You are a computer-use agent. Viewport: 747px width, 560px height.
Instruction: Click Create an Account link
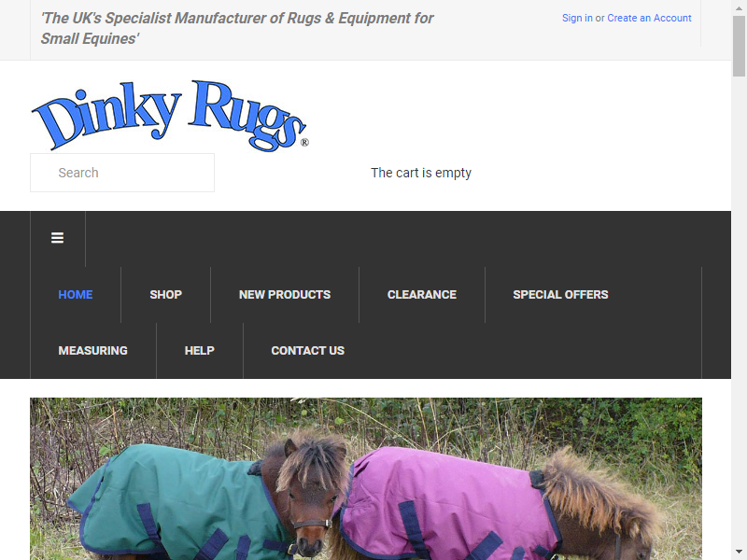[649, 18]
